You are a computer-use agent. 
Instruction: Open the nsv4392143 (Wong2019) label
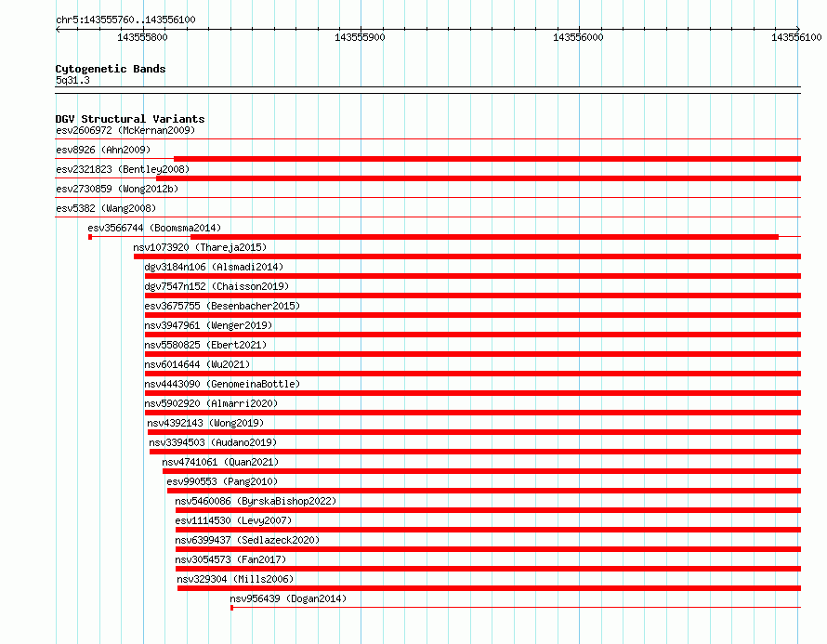(205, 423)
